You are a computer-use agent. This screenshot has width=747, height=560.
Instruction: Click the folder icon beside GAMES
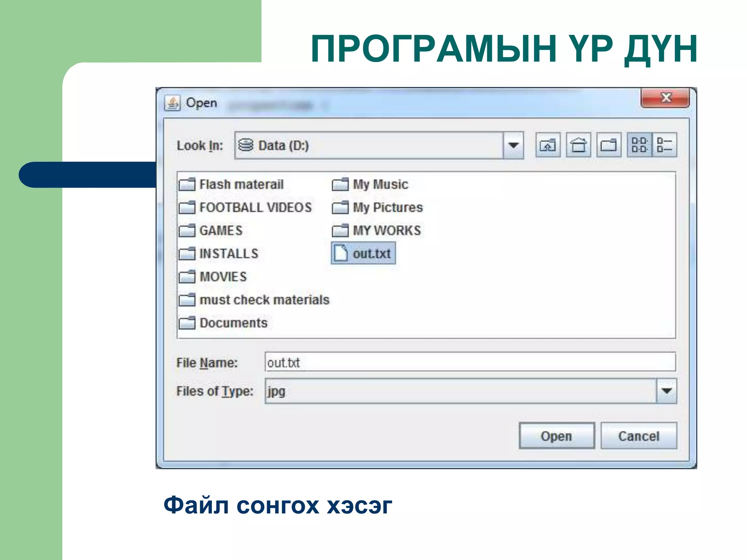pos(187,230)
